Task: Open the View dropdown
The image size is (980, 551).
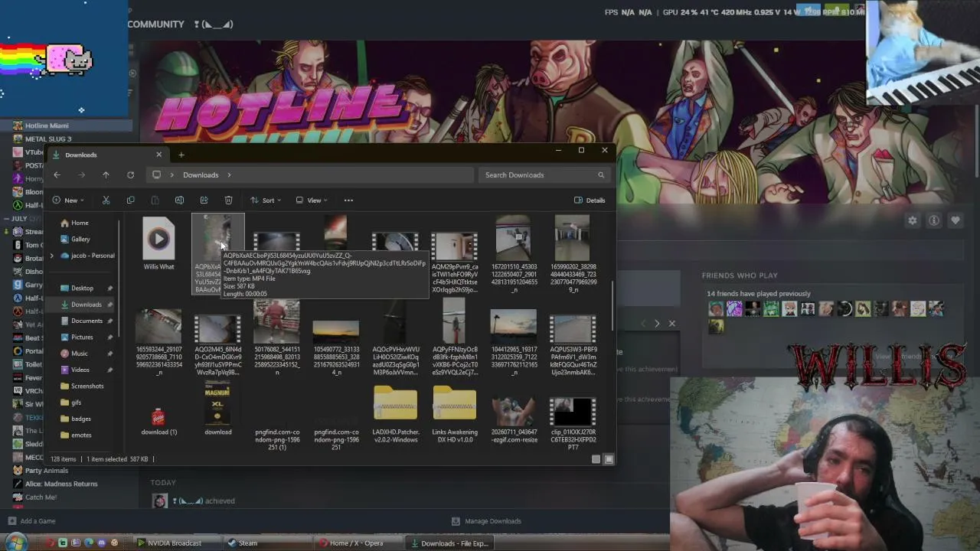Action: [312, 201]
